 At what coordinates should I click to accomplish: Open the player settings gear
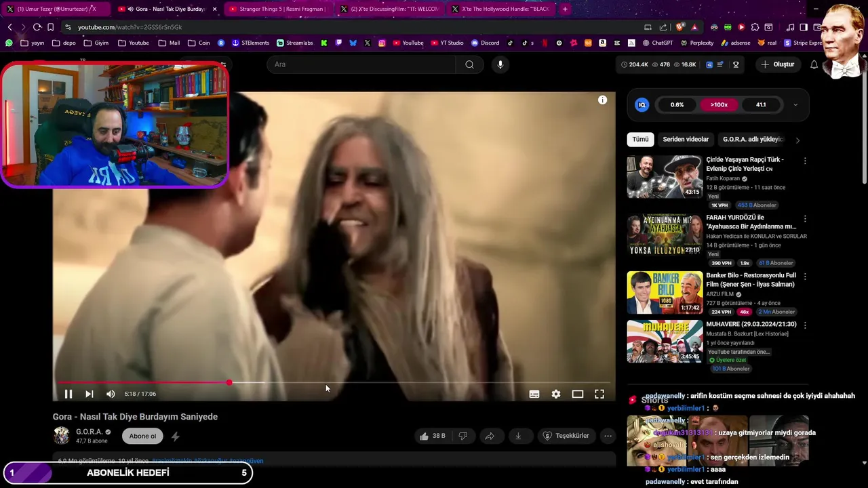coord(556,394)
